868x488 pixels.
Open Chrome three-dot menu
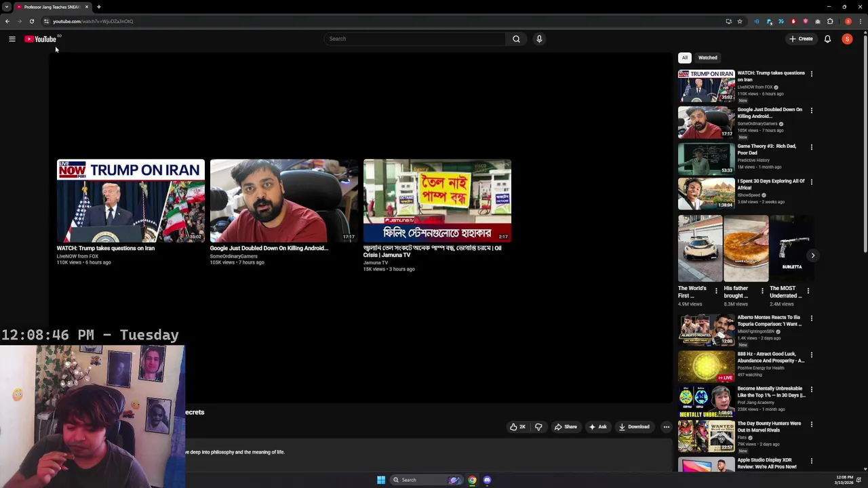[860, 21]
